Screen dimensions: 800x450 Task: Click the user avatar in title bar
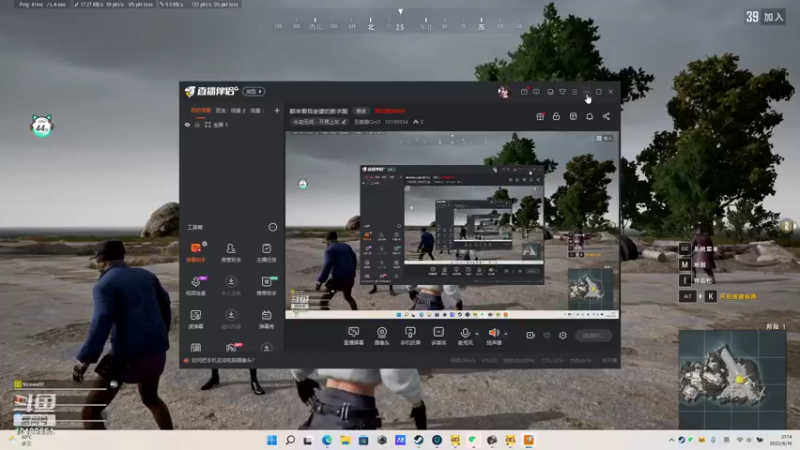(503, 92)
